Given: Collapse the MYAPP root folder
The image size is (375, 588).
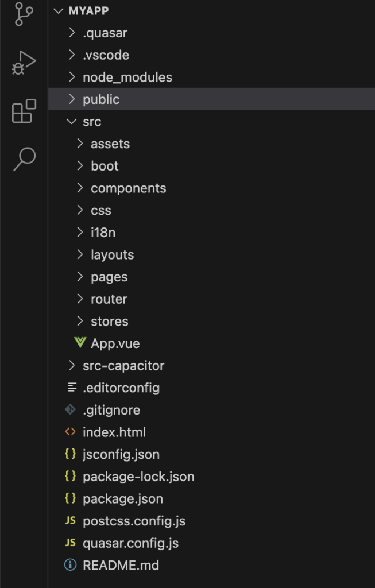Looking at the screenshot, I should click(x=58, y=10).
